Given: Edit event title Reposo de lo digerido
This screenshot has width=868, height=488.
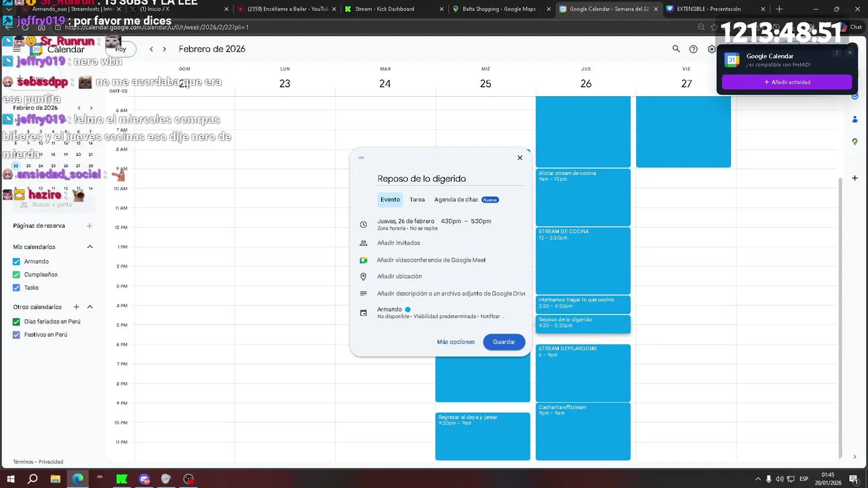Looking at the screenshot, I should point(451,179).
